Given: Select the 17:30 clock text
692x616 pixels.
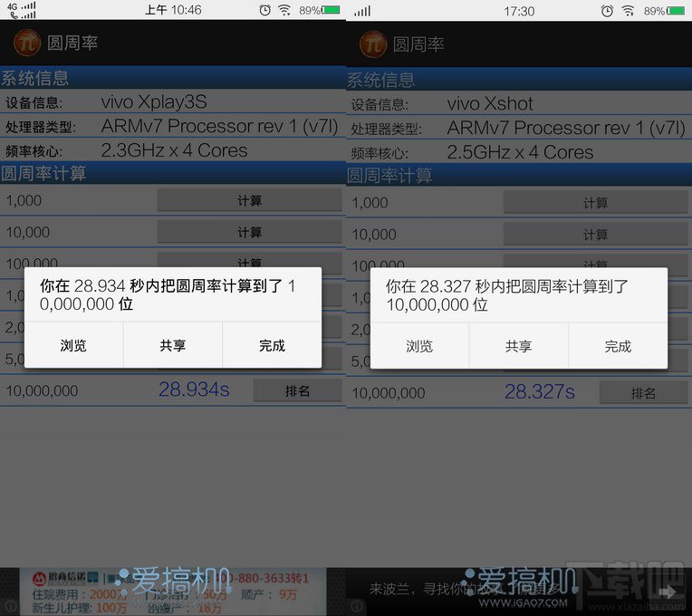Looking at the screenshot, I should pyautogui.click(x=519, y=11).
